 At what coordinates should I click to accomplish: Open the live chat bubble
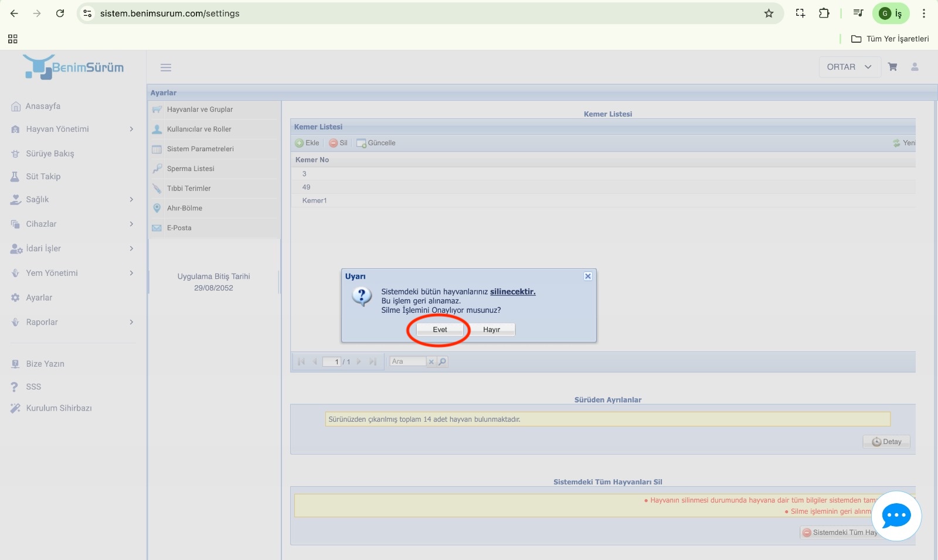tap(896, 516)
